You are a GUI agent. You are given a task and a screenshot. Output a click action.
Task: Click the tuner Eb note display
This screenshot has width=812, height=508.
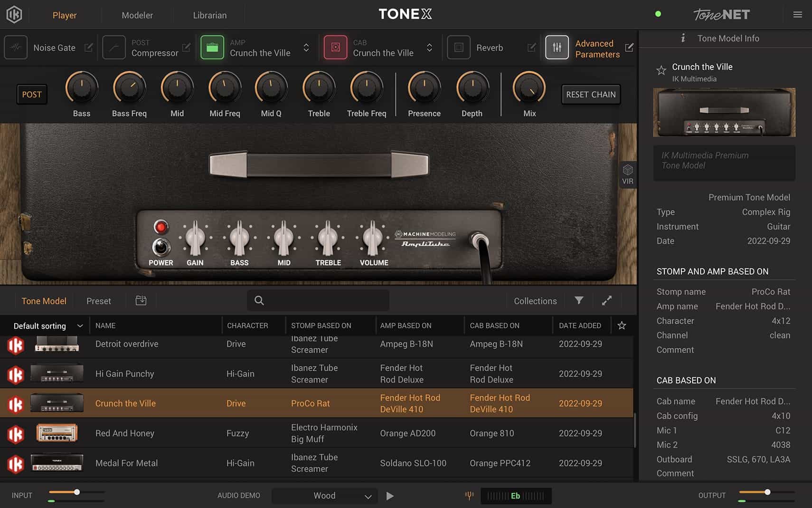pos(516,496)
